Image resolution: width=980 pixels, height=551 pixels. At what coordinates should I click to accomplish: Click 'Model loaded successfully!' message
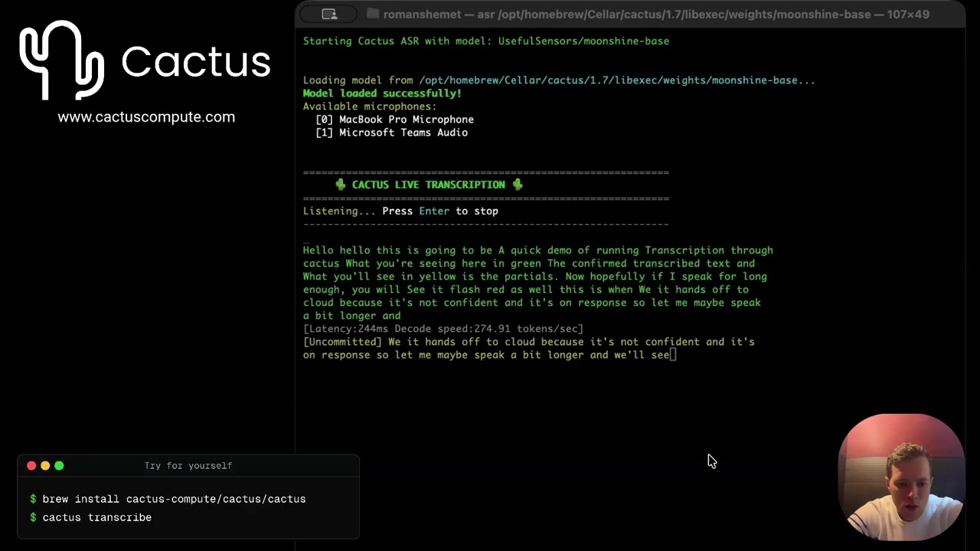click(x=382, y=93)
